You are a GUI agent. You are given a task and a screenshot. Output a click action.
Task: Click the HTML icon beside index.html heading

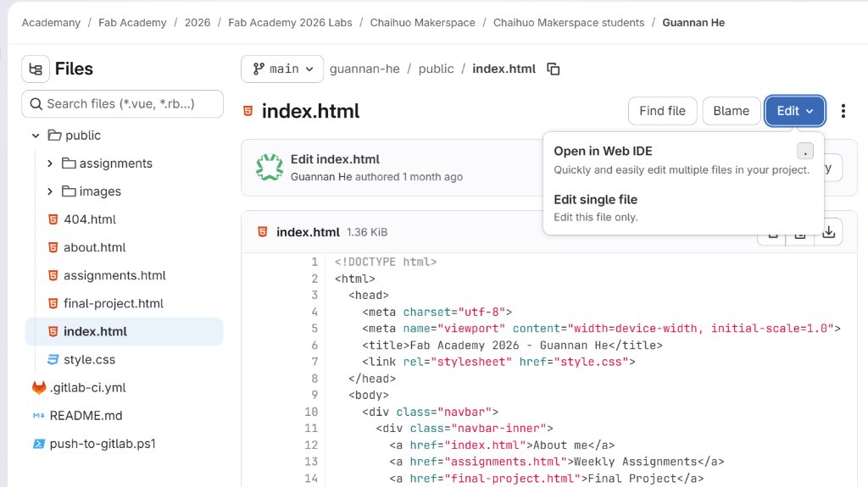[x=248, y=111]
